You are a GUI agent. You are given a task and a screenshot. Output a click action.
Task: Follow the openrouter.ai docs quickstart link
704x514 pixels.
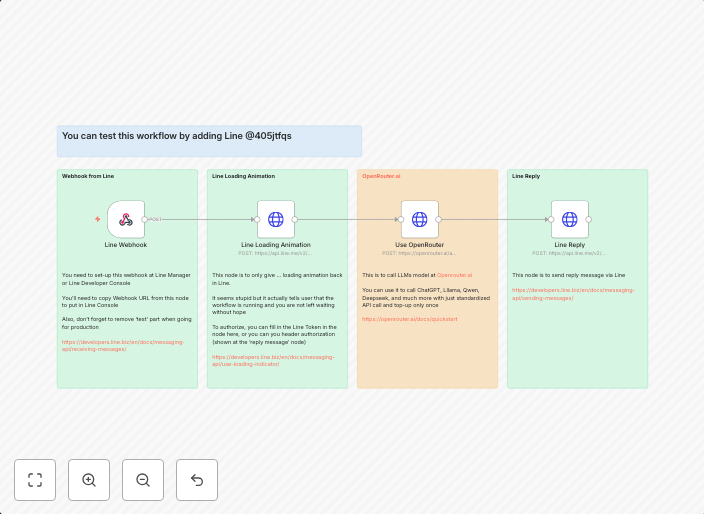click(x=410, y=318)
